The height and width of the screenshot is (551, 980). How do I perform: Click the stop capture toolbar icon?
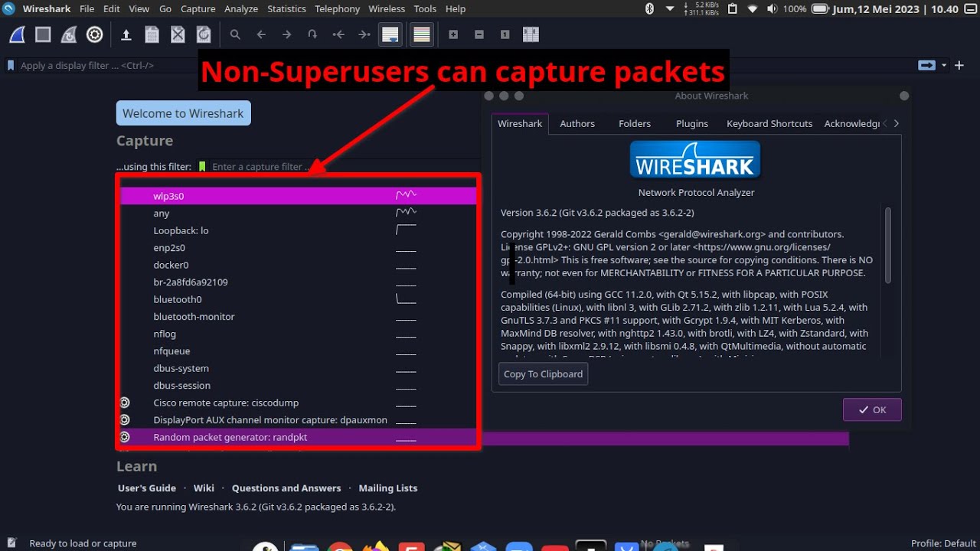pyautogui.click(x=43, y=34)
